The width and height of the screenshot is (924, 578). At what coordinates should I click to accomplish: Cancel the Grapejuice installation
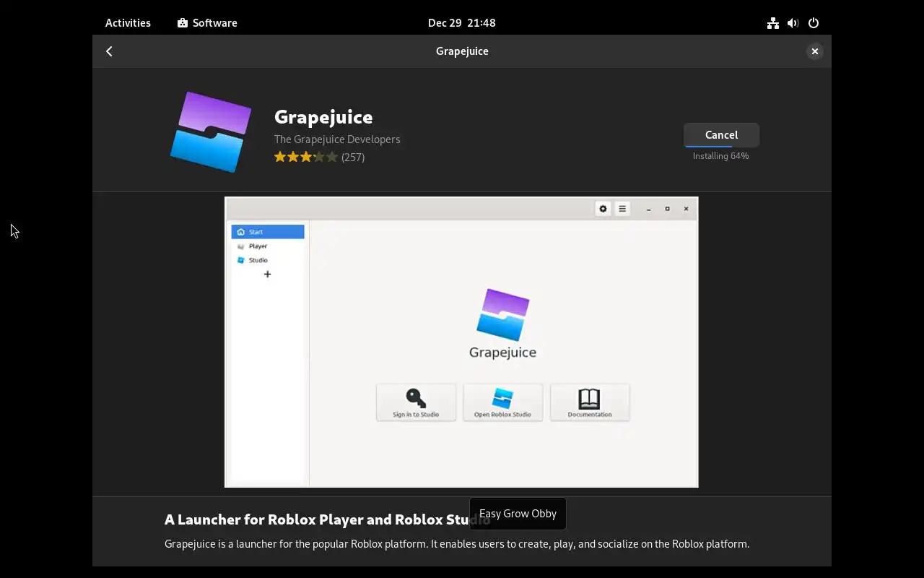tap(721, 135)
